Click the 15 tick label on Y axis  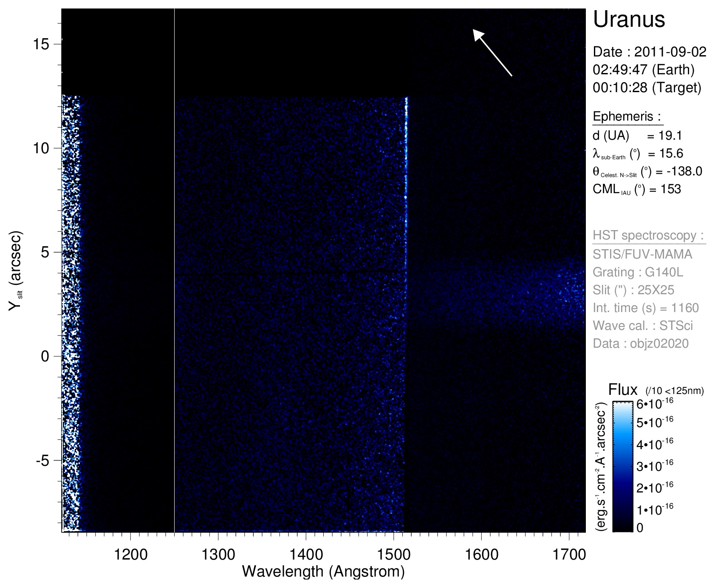[x=41, y=44]
